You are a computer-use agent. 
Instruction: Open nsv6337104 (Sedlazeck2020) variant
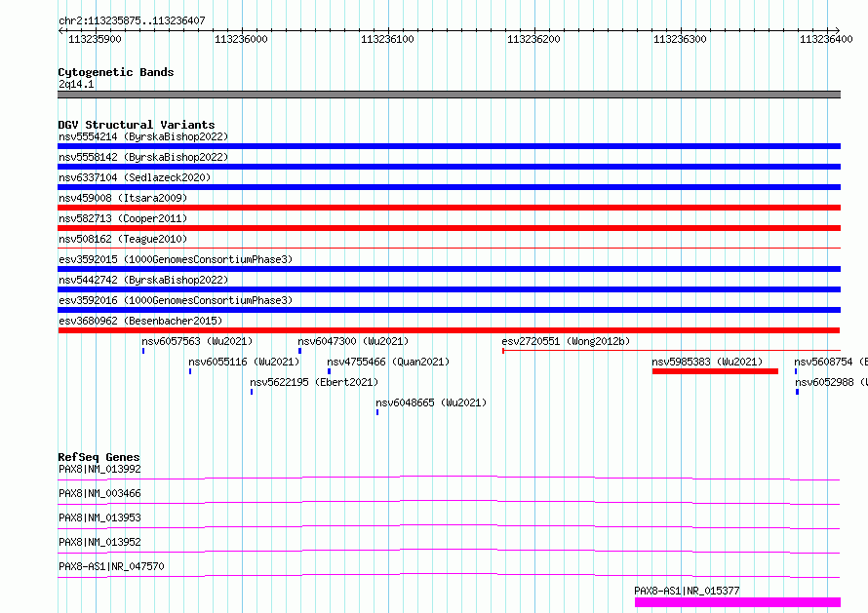[x=135, y=177]
